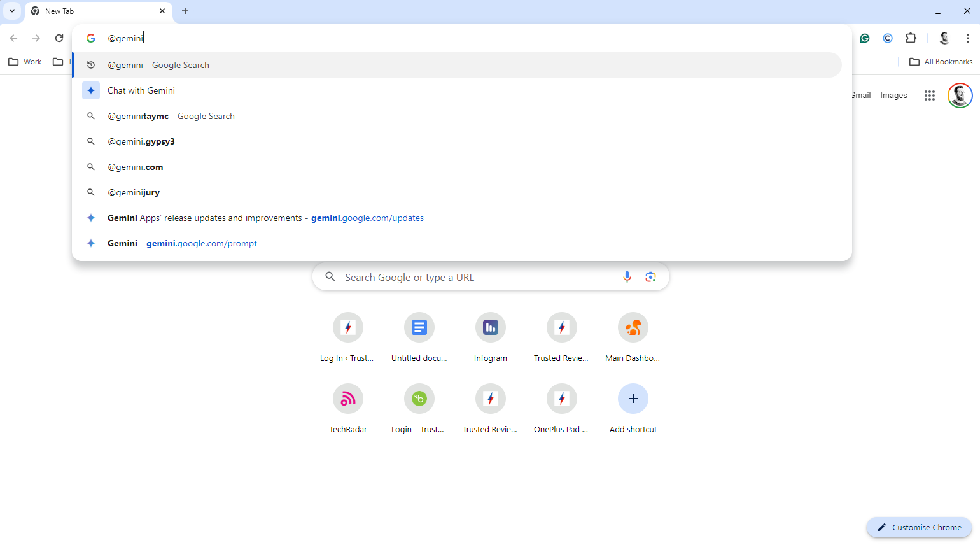Open the tab search dropdown arrow
980x545 pixels.
click(x=12, y=11)
